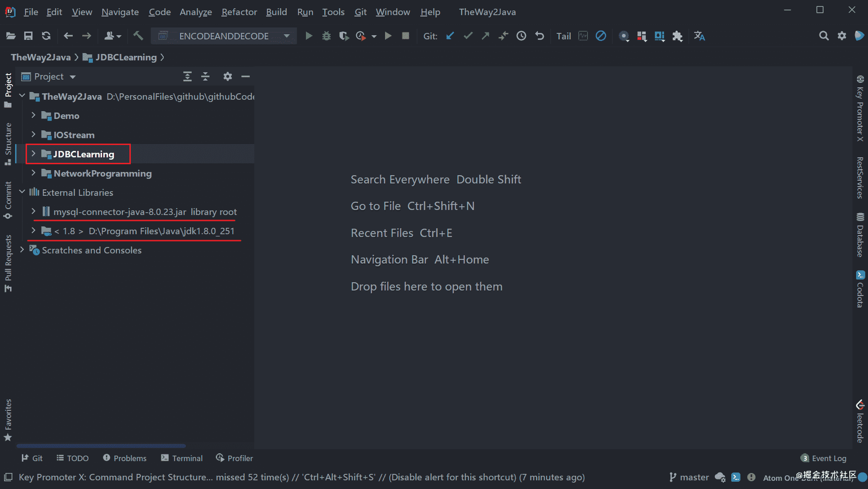
Task: Open the Refactor menu
Action: (239, 12)
